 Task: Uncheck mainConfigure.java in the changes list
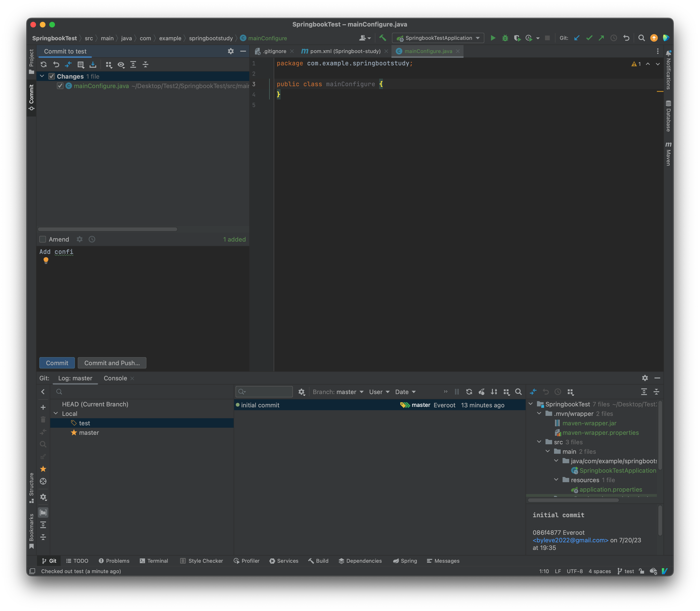[60, 86]
